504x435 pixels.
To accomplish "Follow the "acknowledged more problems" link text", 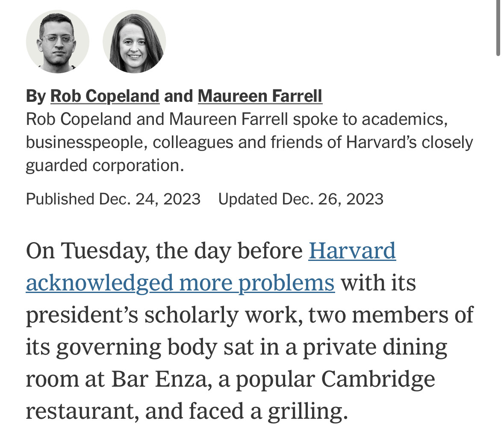I will pyautogui.click(x=180, y=283).
